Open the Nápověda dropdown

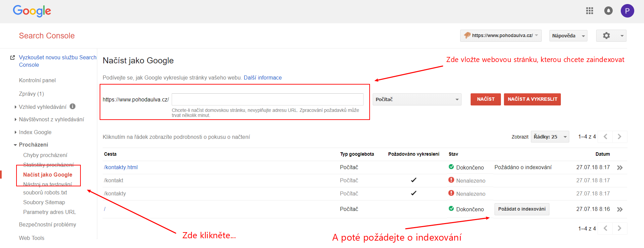click(x=568, y=36)
